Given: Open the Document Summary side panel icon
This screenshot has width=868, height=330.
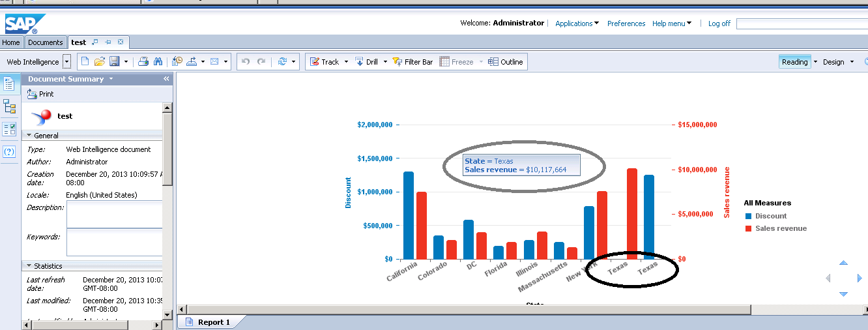Looking at the screenshot, I should (9, 83).
